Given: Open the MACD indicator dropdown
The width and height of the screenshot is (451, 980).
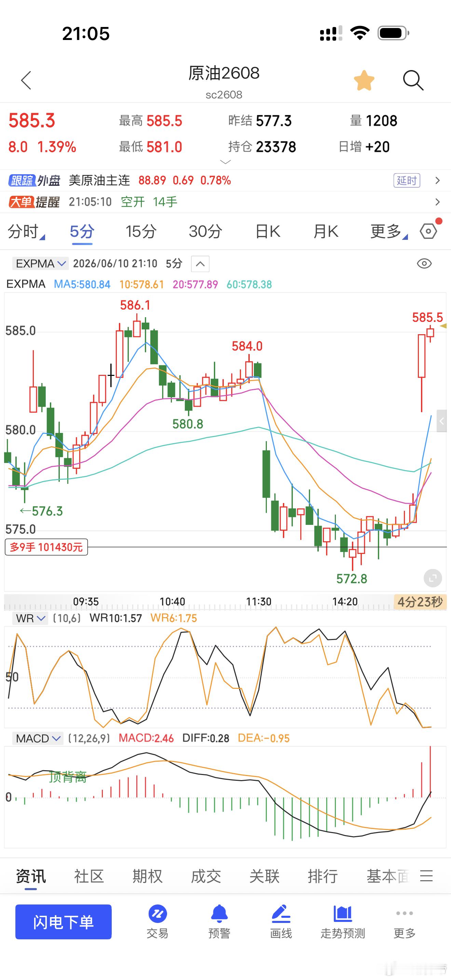Looking at the screenshot, I should pos(38,738).
